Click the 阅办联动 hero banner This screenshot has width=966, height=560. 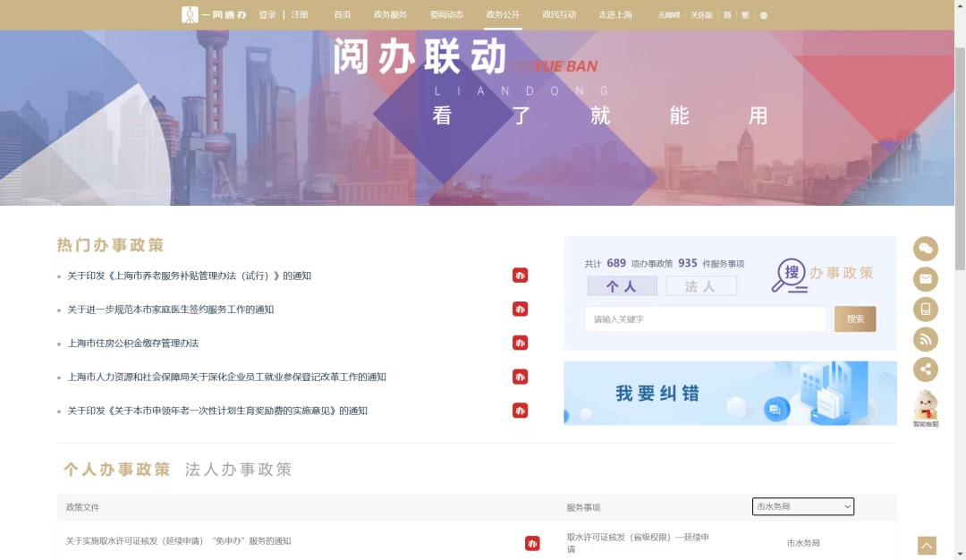[x=477, y=118]
